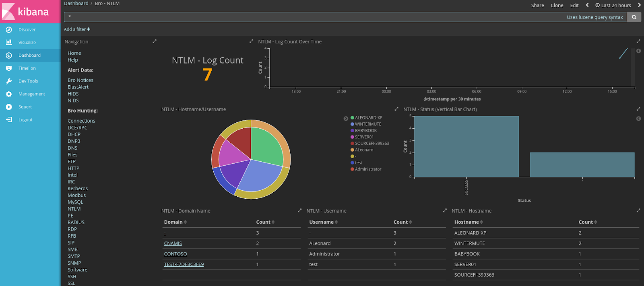Click Edit in the top menu
Screen dimensions: 644x286
574,5
